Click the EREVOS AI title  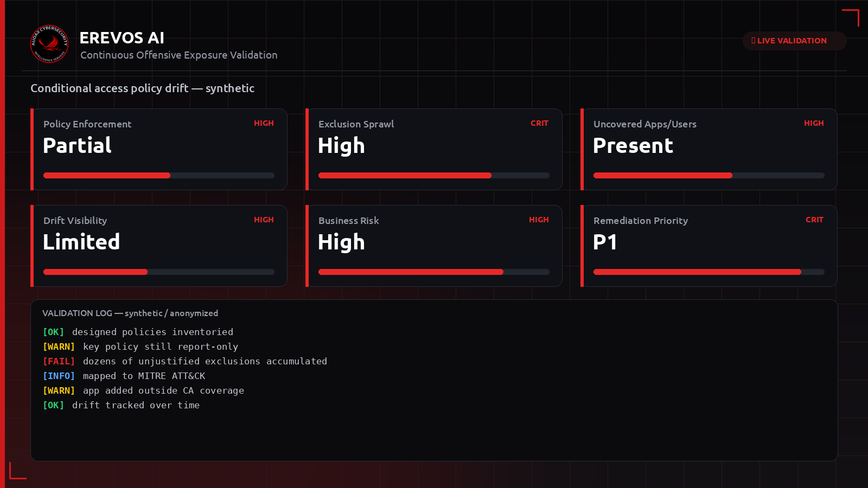click(x=122, y=38)
